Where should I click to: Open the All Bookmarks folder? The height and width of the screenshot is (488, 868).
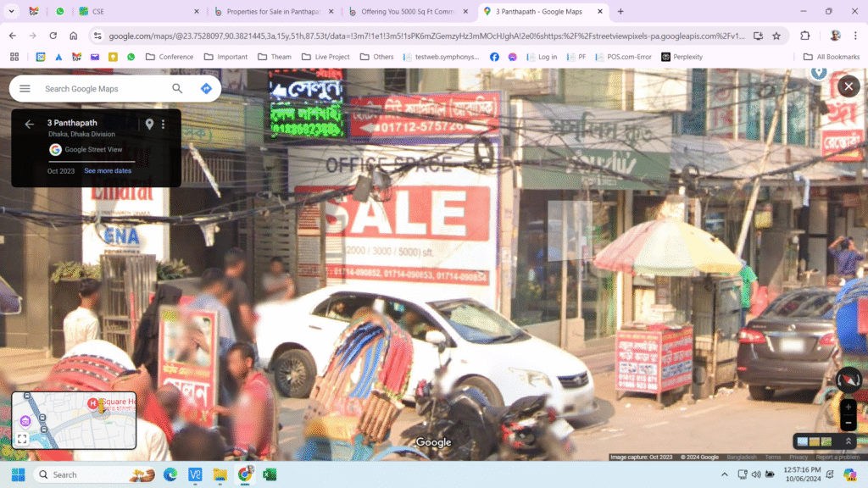coord(832,57)
